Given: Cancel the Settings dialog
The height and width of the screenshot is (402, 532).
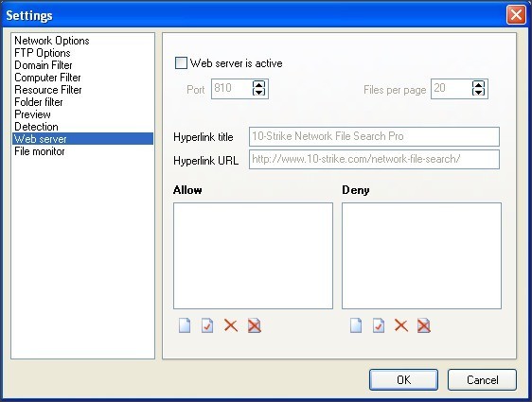Looking at the screenshot, I should click(x=482, y=379).
